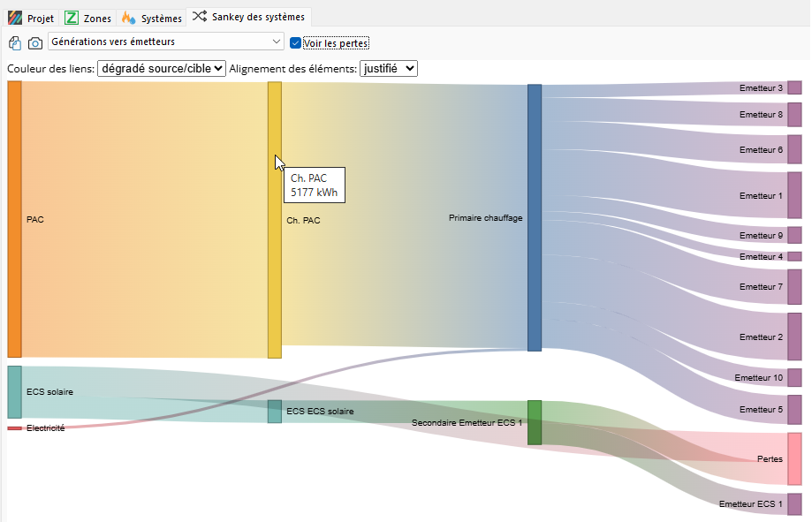Click the pink Pertes node

(794, 458)
